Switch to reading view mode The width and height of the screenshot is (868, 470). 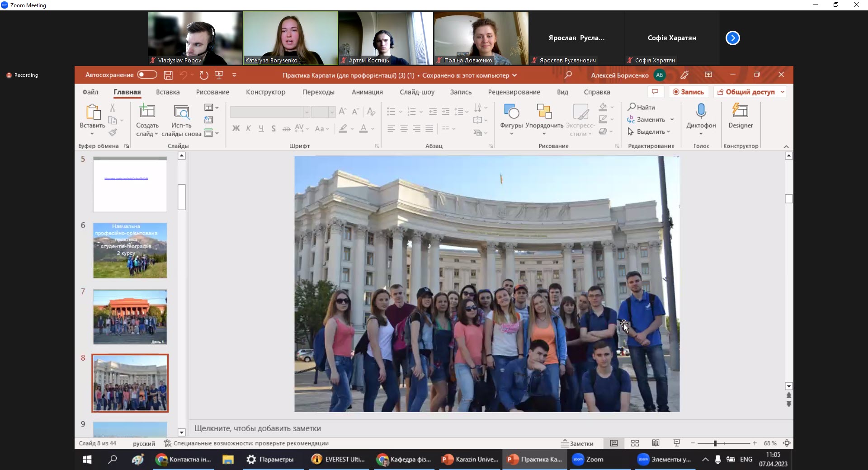point(656,443)
